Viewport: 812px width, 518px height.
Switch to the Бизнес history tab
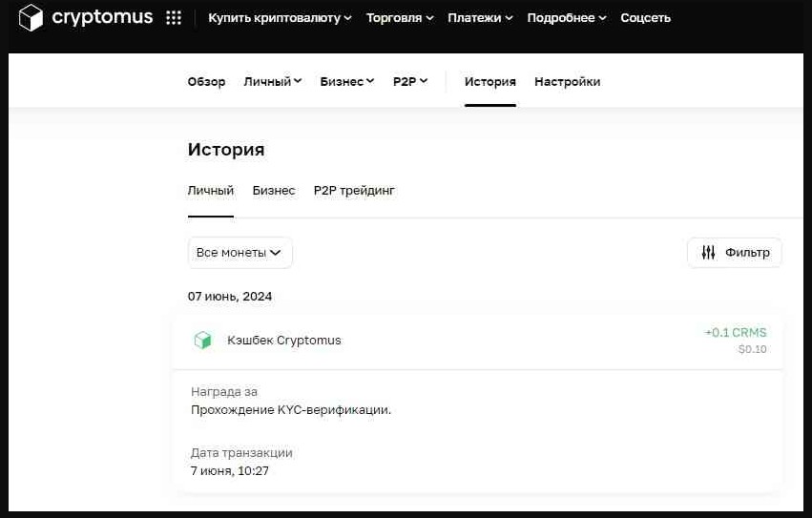(x=274, y=191)
